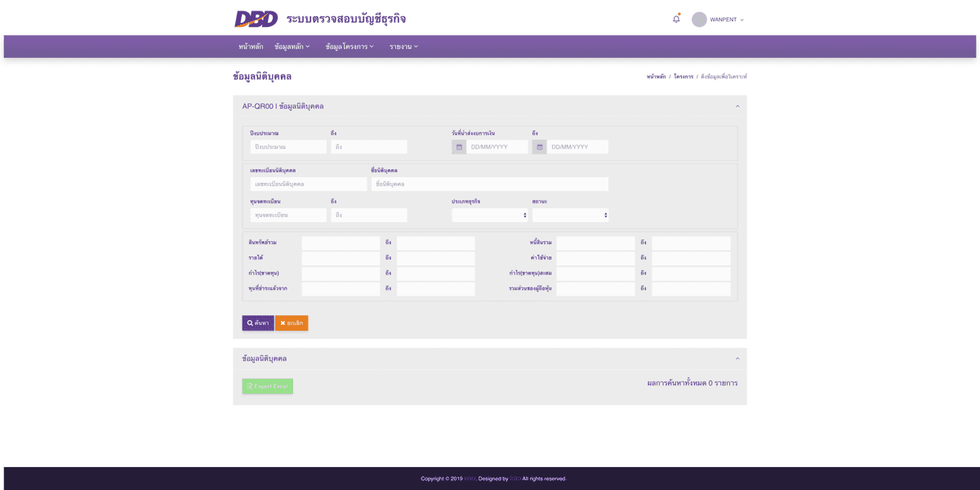
Task: Focus the ค่าใช้จ่าย from-value field
Action: click(x=595, y=258)
